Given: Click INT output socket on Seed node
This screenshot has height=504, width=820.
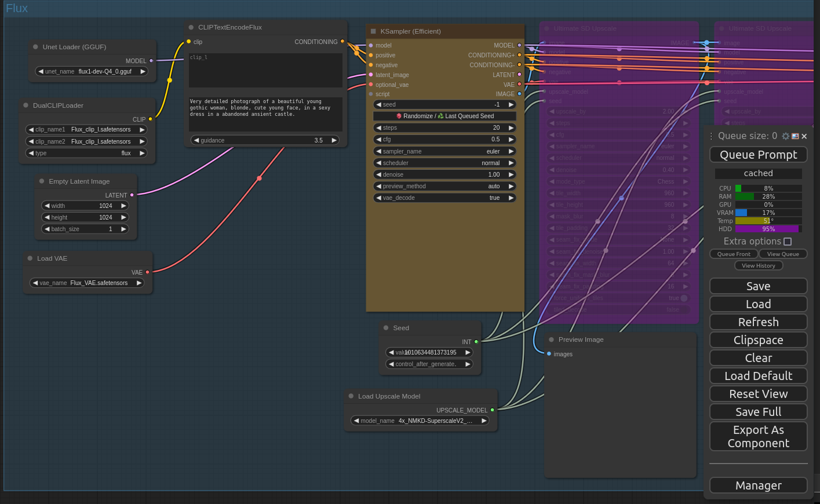Looking at the screenshot, I should 476,342.
